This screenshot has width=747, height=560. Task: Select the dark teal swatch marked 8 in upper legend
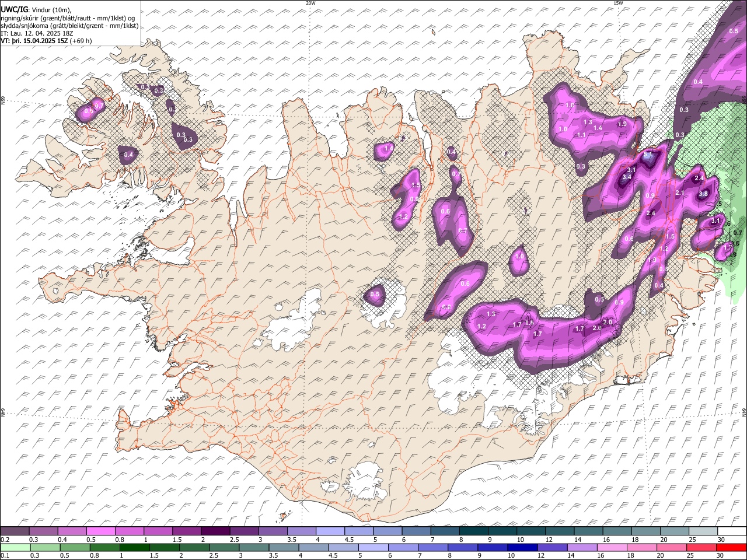click(473, 531)
